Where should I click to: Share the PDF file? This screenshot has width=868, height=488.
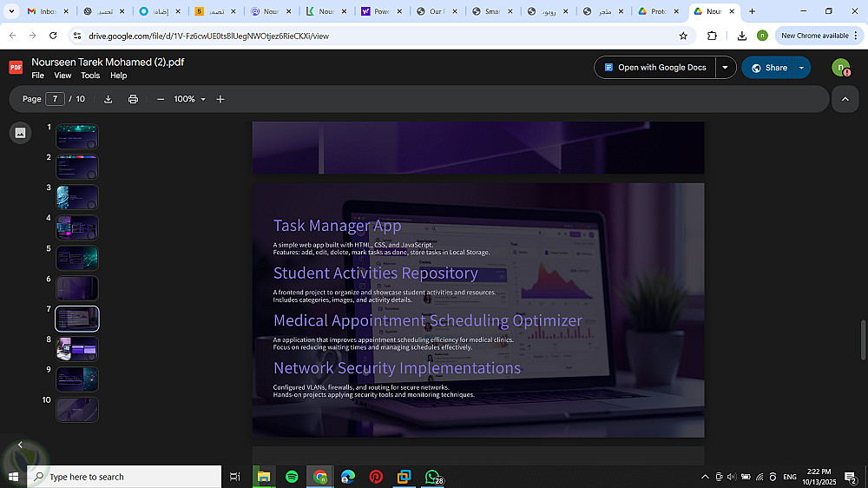[x=768, y=68]
